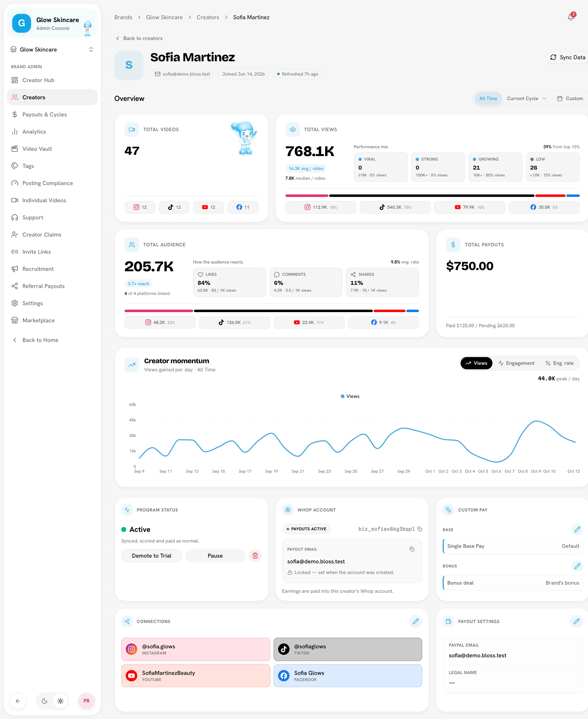Screen dimensions: 588x719
Task: Open the @sofia.glows Instagram connection
Action: point(196,650)
